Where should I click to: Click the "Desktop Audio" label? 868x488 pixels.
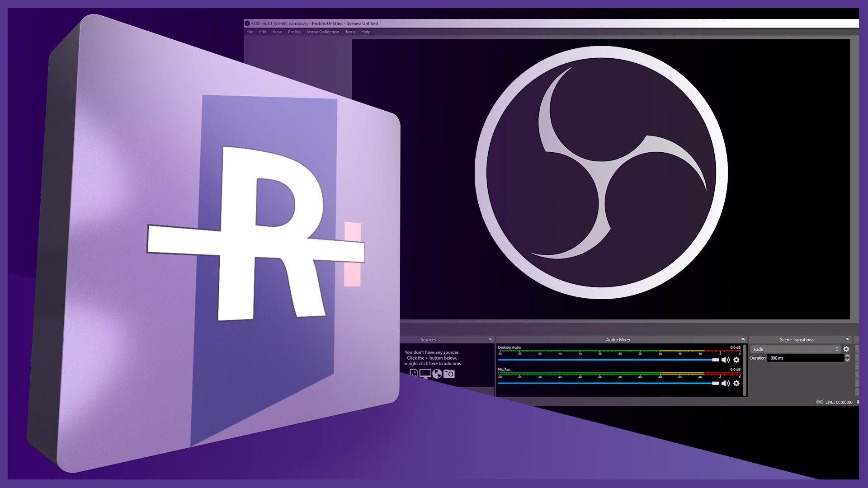pyautogui.click(x=509, y=347)
